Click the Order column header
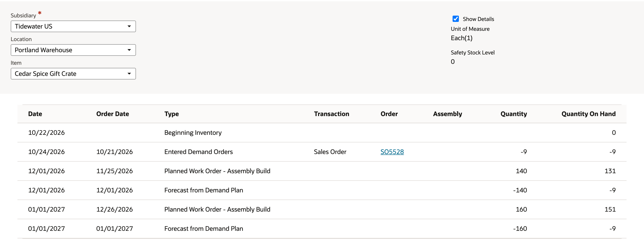Screen dimensions: 644x250 click(x=389, y=114)
